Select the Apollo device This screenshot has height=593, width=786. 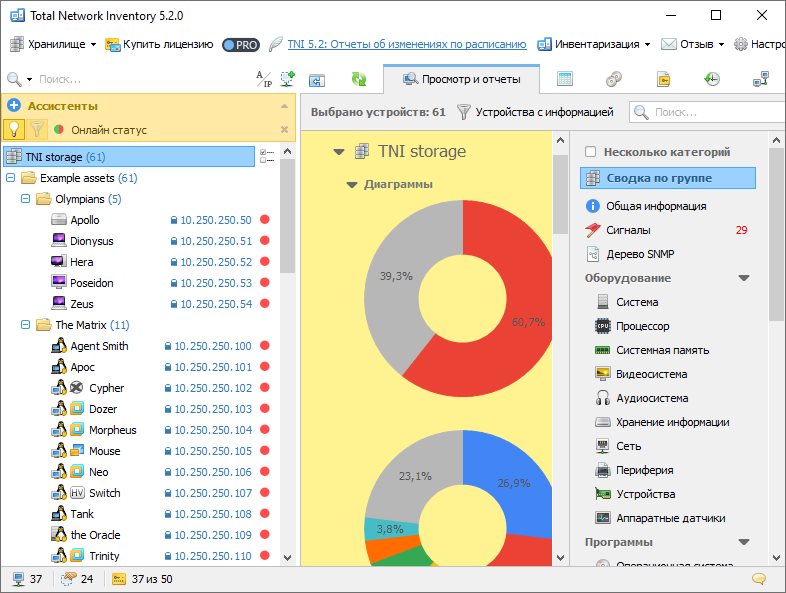coord(85,220)
